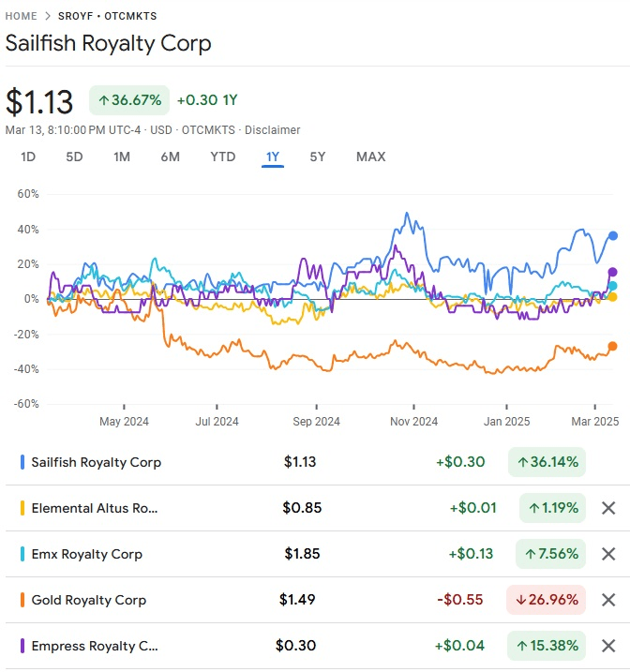Click the Sailfish Royalty Corp page title

109,43
